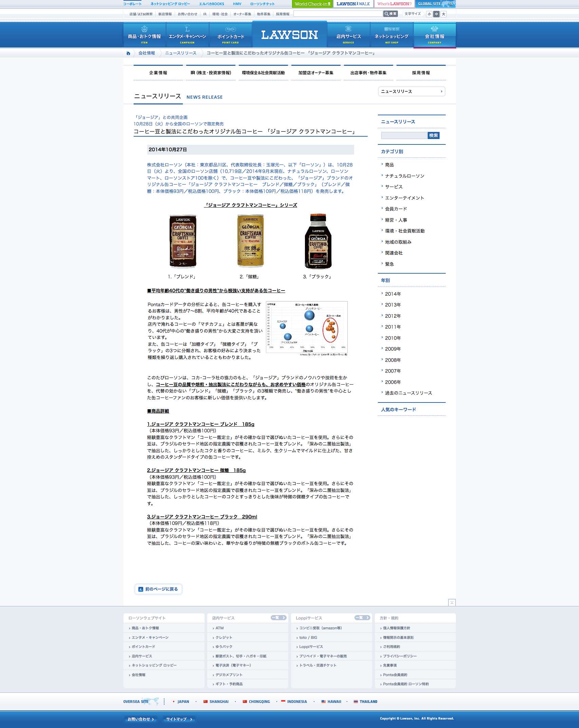Image resolution: width=579 pixels, height=728 pixels.
Task: Click 前のページに戻る back button
Action: [158, 589]
